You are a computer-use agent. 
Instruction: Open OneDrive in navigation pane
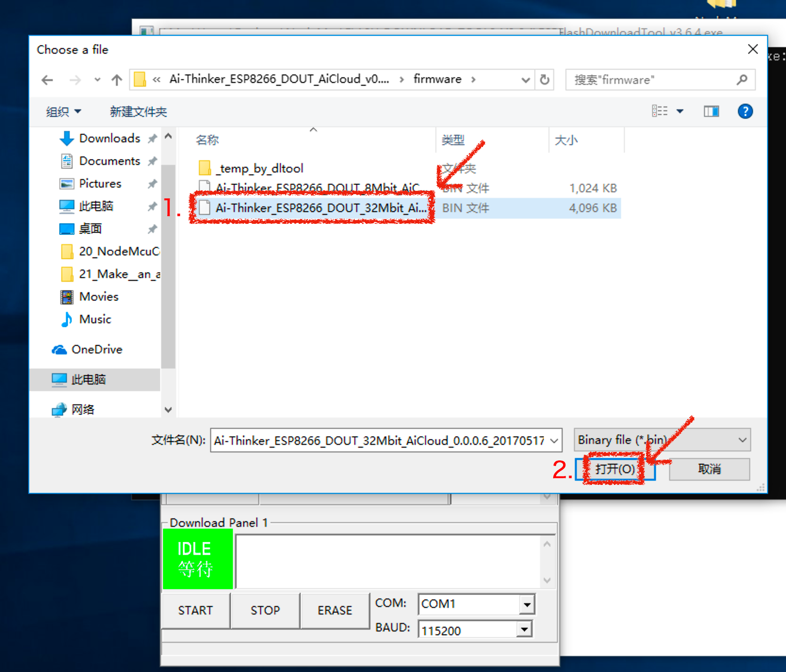97,349
